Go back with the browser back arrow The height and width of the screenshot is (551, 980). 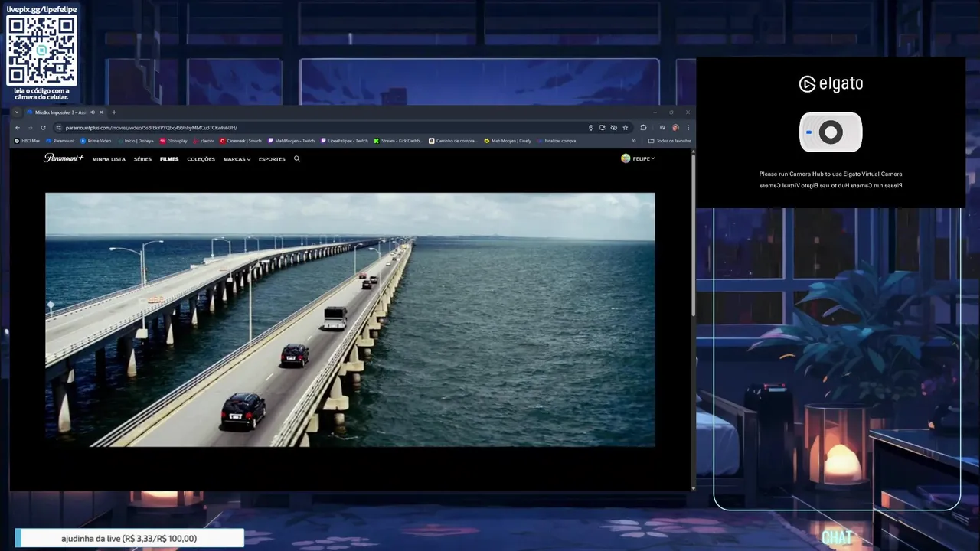18,128
